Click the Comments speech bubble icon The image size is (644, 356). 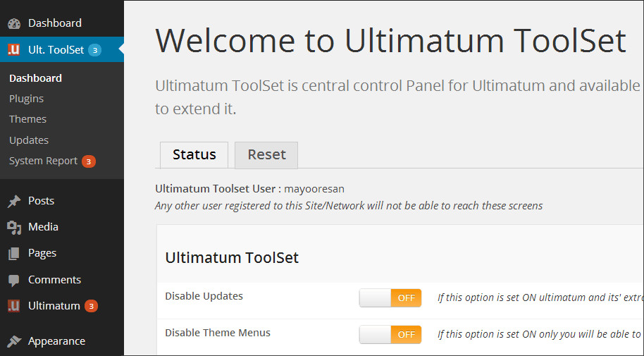click(14, 281)
